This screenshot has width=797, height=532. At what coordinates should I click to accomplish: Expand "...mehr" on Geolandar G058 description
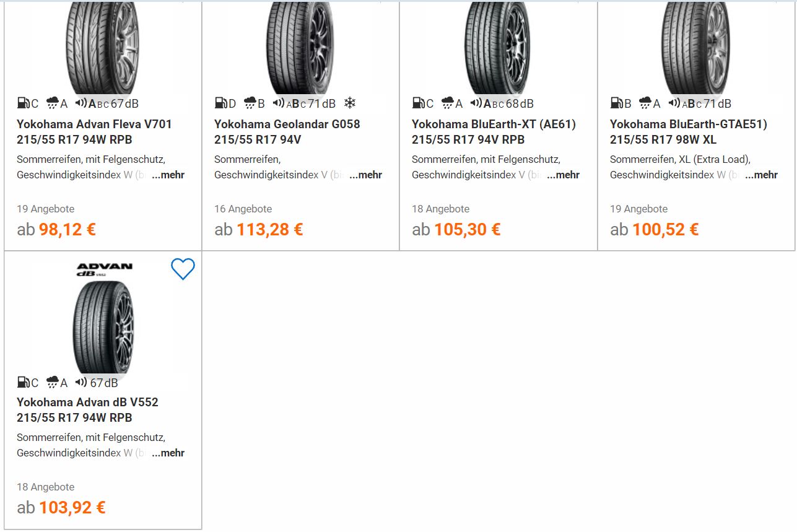[x=365, y=175]
